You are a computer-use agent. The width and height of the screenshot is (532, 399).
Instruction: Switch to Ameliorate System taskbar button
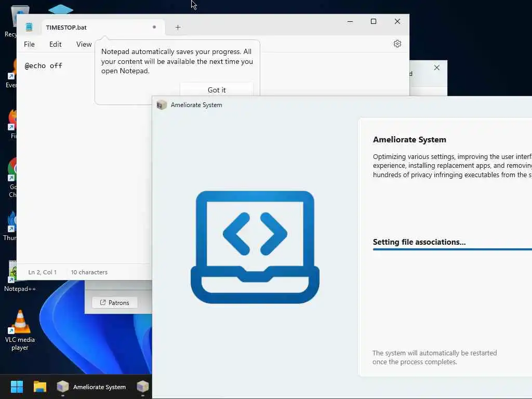(91, 387)
